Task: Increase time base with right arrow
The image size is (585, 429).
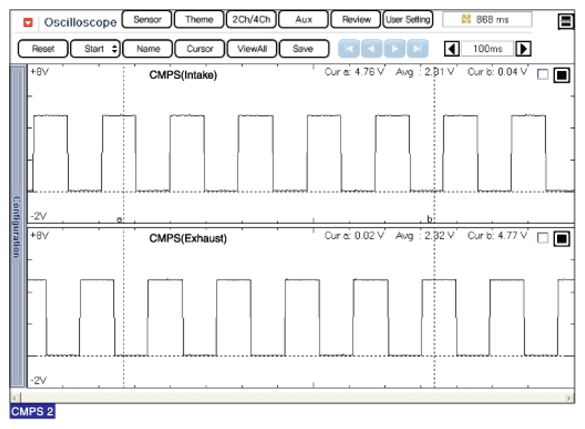Action: (523, 49)
